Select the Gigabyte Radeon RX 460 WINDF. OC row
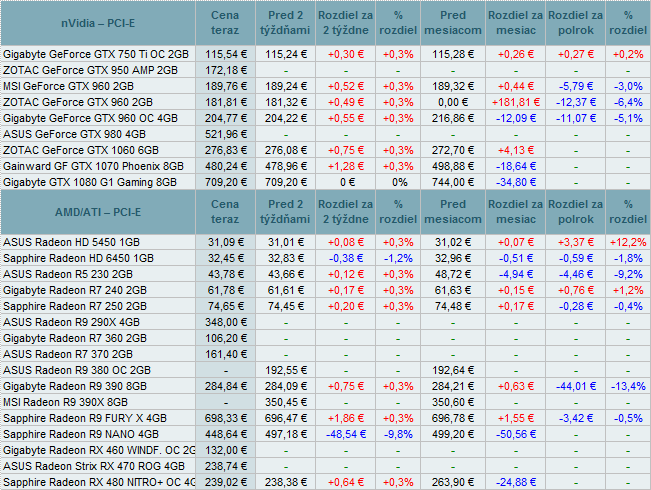 (99, 450)
